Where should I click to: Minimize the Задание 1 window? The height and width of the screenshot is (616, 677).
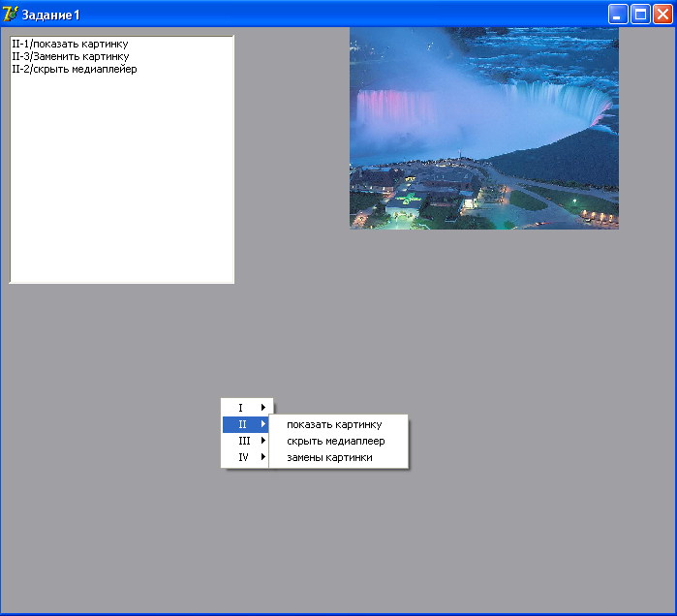pos(618,15)
